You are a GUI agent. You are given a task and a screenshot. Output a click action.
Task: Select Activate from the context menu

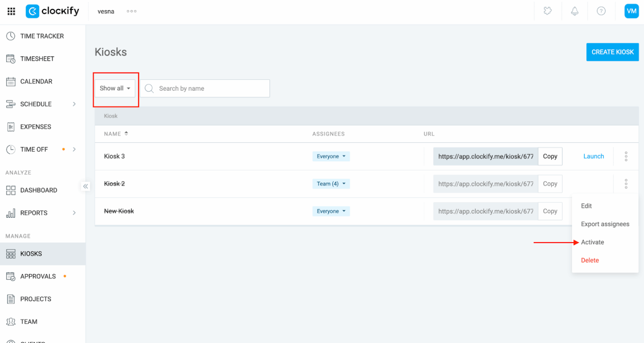tap(592, 242)
